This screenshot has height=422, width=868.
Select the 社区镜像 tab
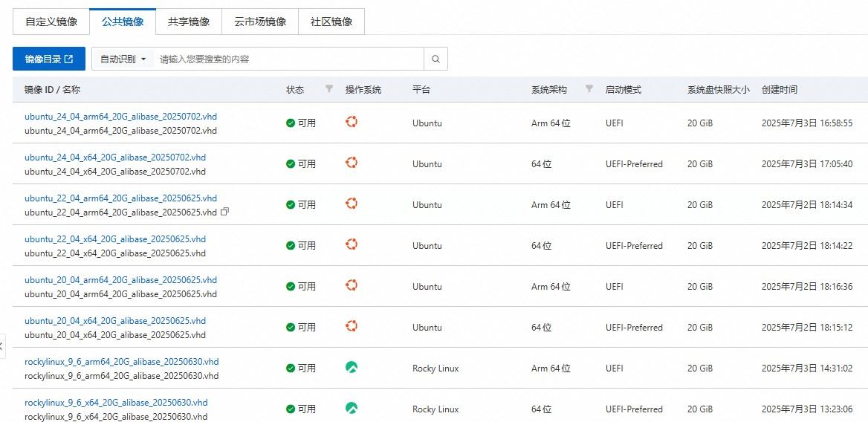pyautogui.click(x=331, y=22)
